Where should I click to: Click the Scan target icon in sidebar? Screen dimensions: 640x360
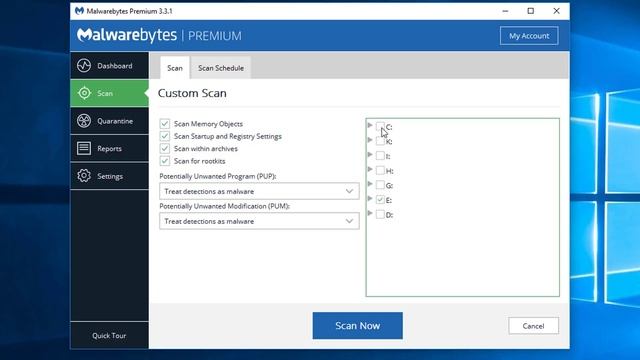click(x=84, y=93)
